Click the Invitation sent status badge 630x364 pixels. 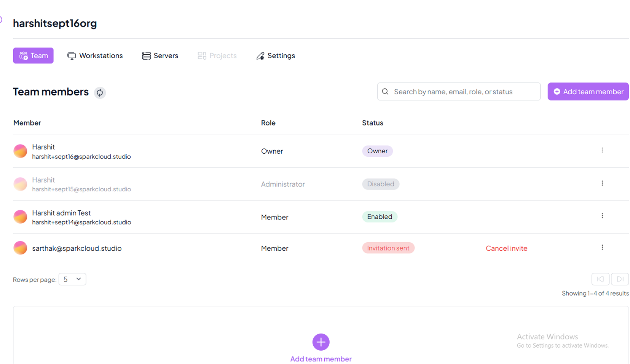coord(388,248)
